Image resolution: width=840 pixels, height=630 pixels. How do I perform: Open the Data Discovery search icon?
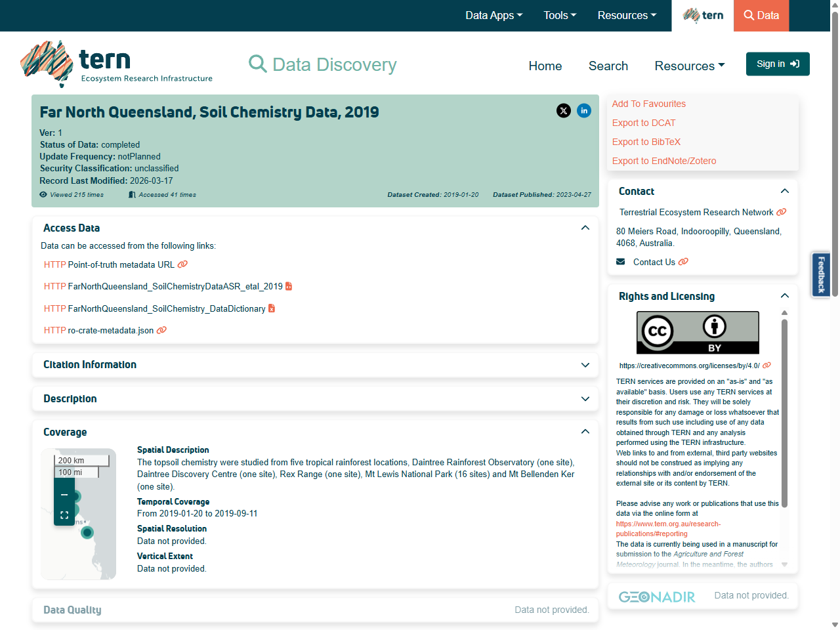pyautogui.click(x=257, y=64)
